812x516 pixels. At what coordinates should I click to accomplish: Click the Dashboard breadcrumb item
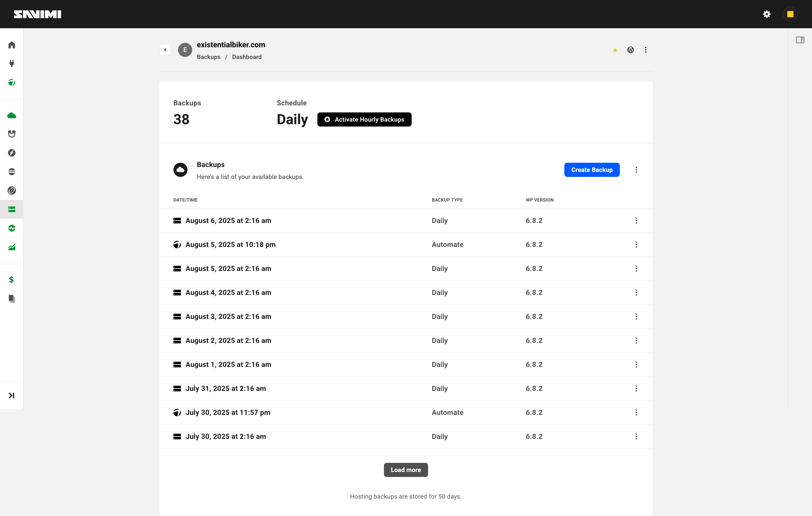coord(246,57)
